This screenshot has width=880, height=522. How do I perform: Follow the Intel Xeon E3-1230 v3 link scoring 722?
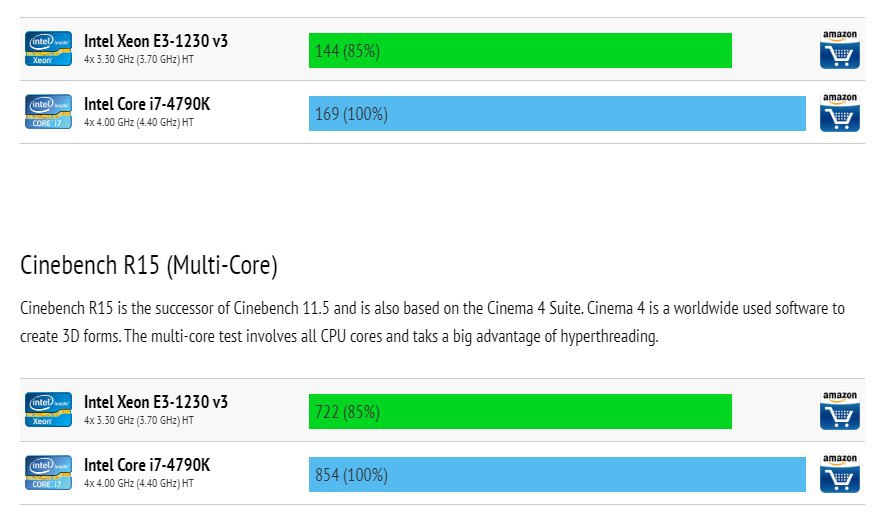156,402
